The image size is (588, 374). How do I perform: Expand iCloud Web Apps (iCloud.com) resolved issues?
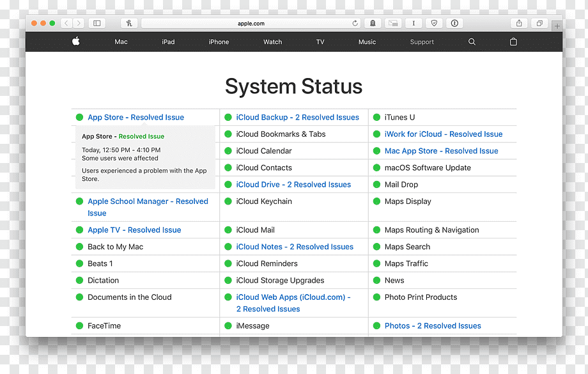pyautogui.click(x=293, y=303)
